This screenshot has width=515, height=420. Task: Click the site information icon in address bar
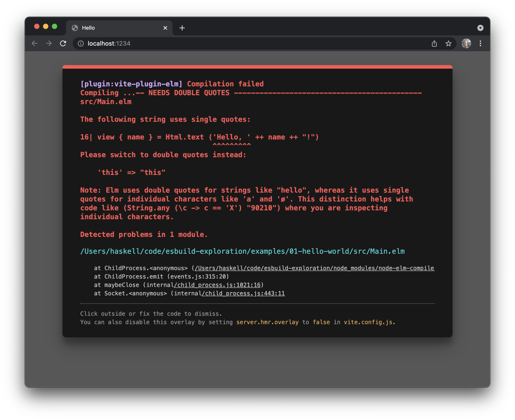80,43
